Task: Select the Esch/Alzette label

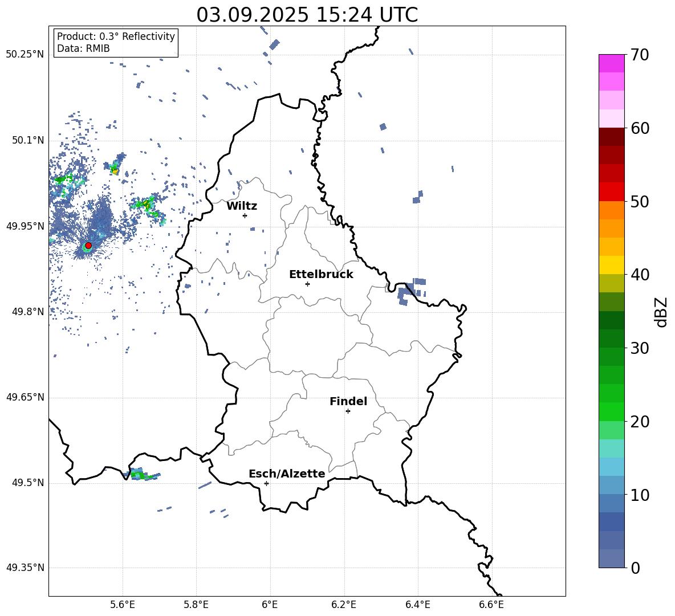Action: pos(287,474)
